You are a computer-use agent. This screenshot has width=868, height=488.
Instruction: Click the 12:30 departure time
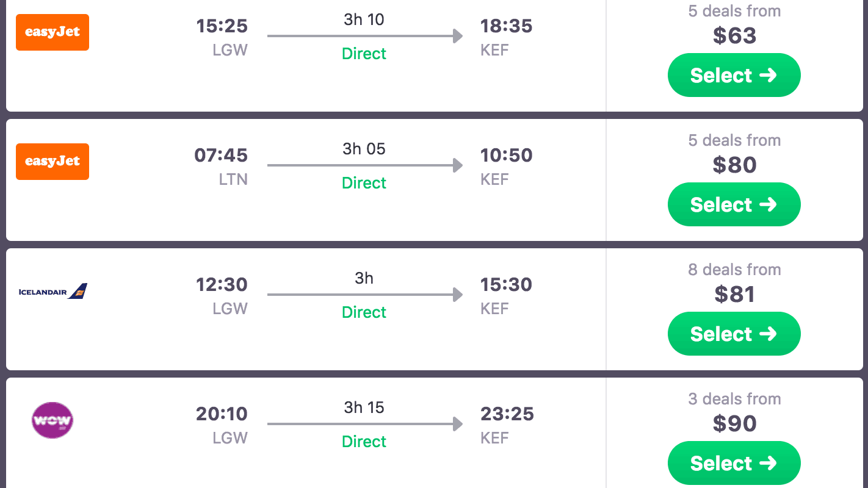click(x=222, y=285)
